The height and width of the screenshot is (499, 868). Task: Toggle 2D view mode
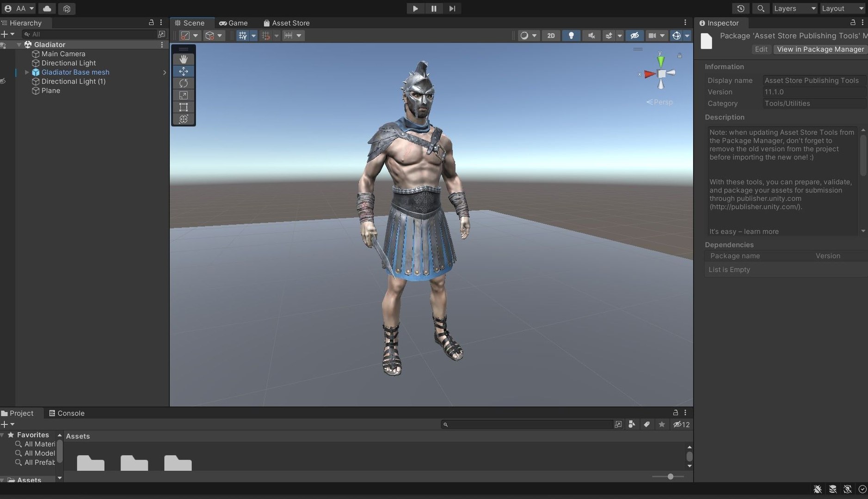pos(551,36)
